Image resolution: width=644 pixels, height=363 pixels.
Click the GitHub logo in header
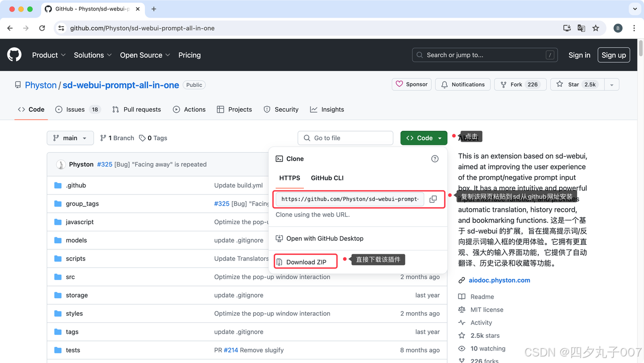point(14,55)
